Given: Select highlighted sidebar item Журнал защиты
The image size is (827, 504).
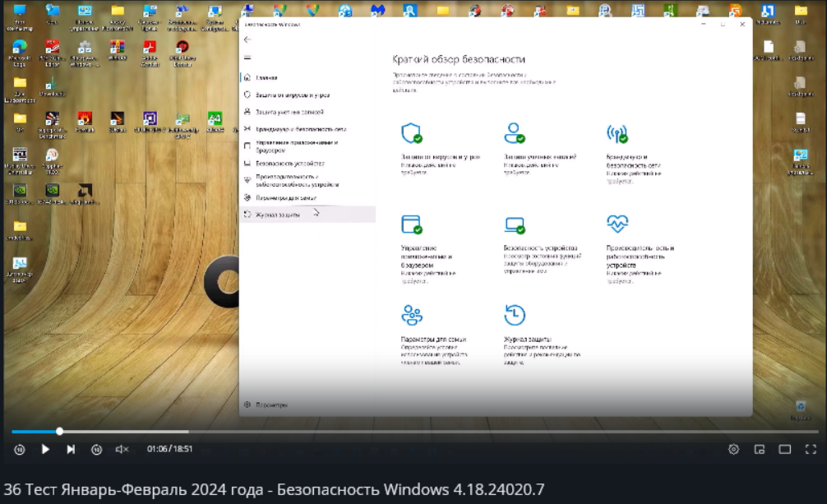Looking at the screenshot, I should (x=307, y=215).
